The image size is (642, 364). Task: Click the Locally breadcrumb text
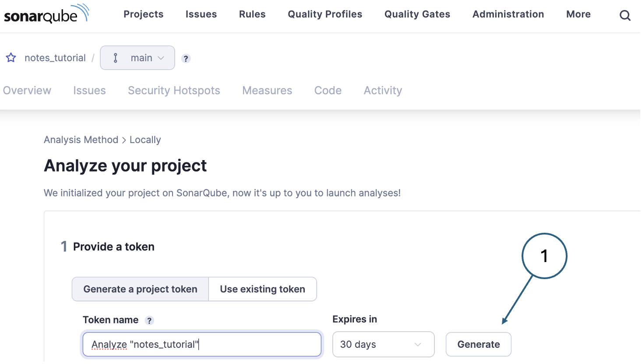[x=145, y=140]
